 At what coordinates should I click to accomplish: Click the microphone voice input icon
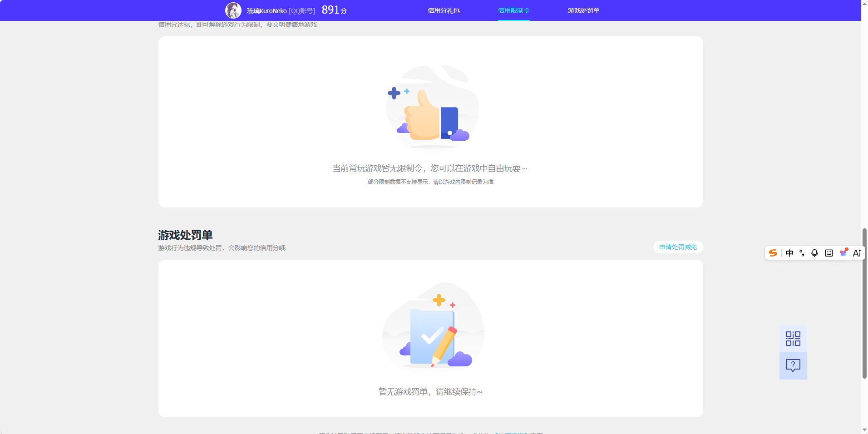(x=814, y=253)
